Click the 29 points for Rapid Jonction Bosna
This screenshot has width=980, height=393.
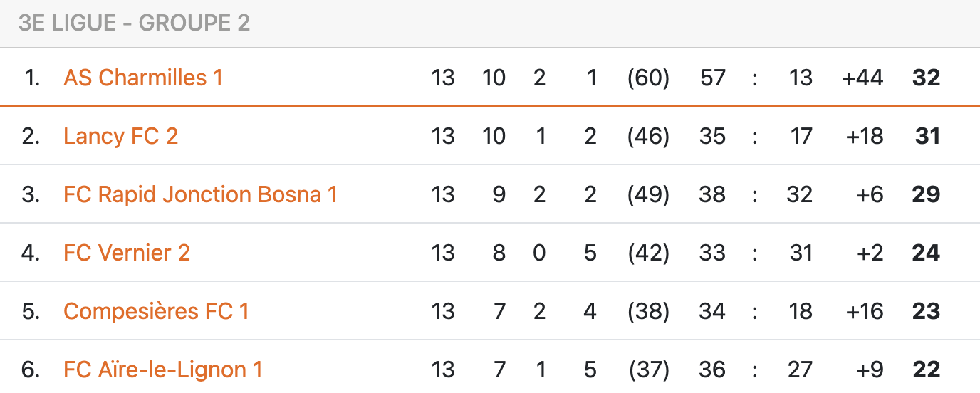(926, 194)
